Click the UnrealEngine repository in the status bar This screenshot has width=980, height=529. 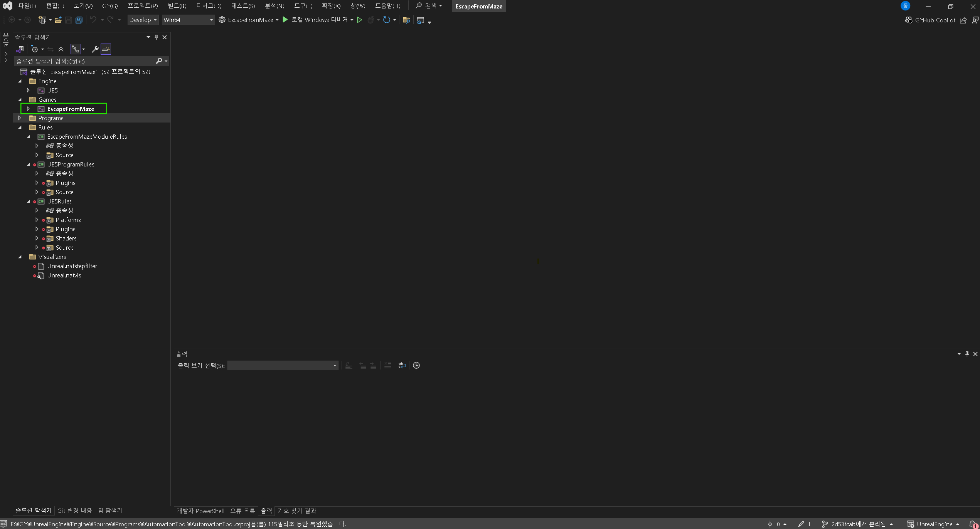point(934,524)
